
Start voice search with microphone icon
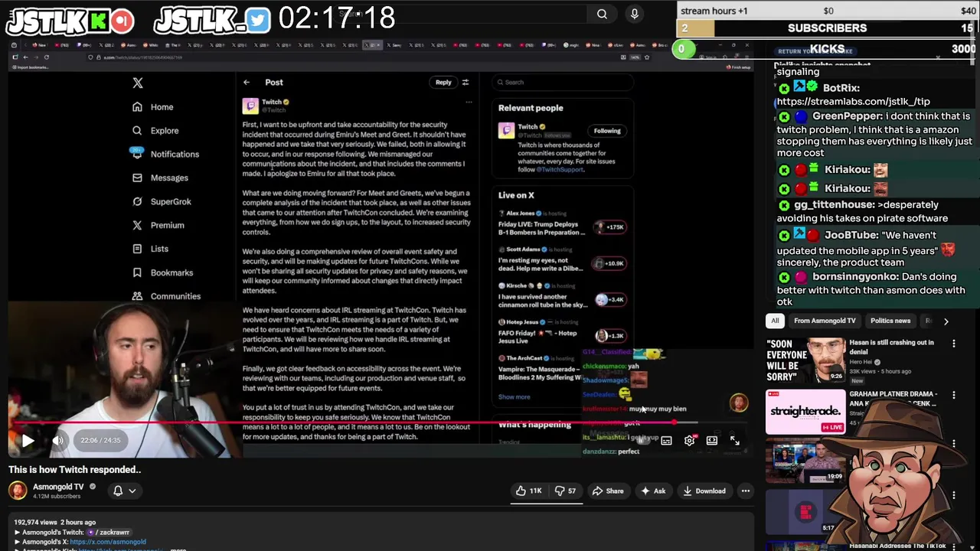pos(634,14)
